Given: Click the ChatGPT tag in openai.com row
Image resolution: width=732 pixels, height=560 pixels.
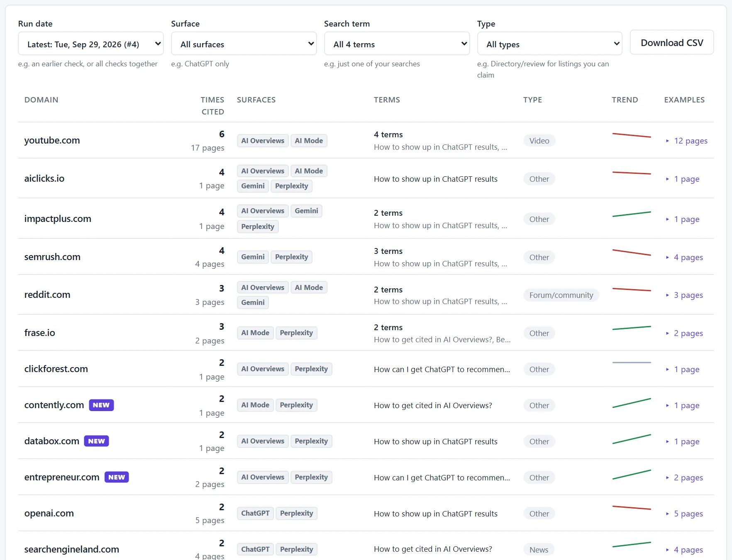Looking at the screenshot, I should coord(255,514).
